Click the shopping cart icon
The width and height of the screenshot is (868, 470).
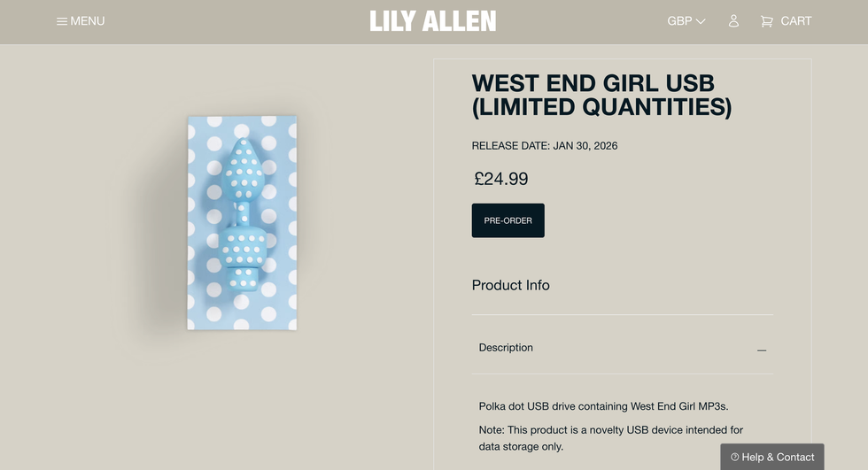coord(766,21)
